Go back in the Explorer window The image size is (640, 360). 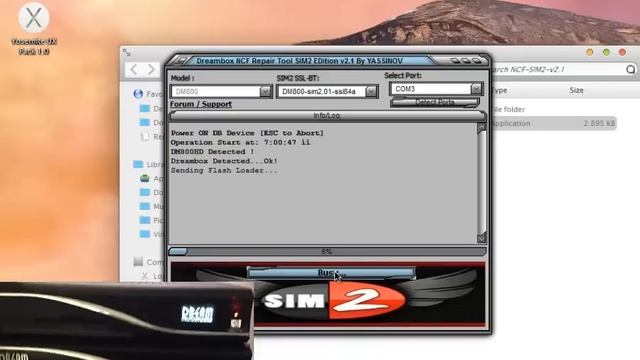(133, 69)
